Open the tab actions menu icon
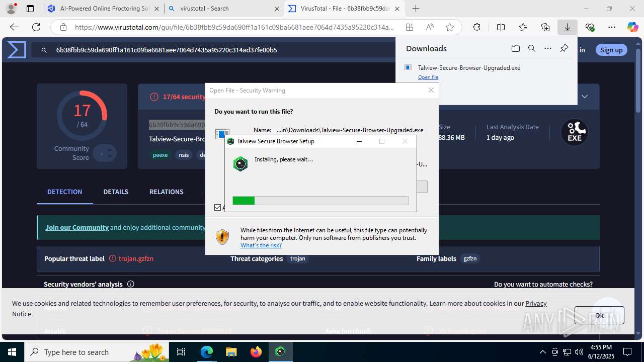The height and width of the screenshot is (362, 644). [x=30, y=9]
